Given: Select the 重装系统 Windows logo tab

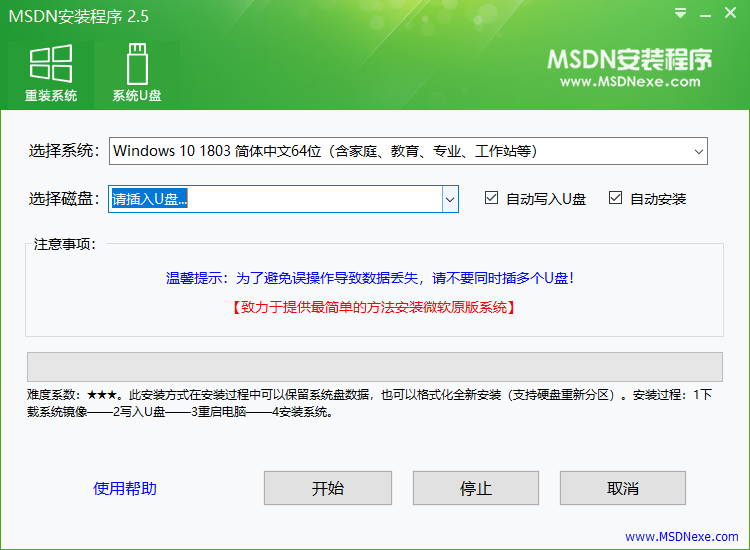Looking at the screenshot, I should (51, 74).
